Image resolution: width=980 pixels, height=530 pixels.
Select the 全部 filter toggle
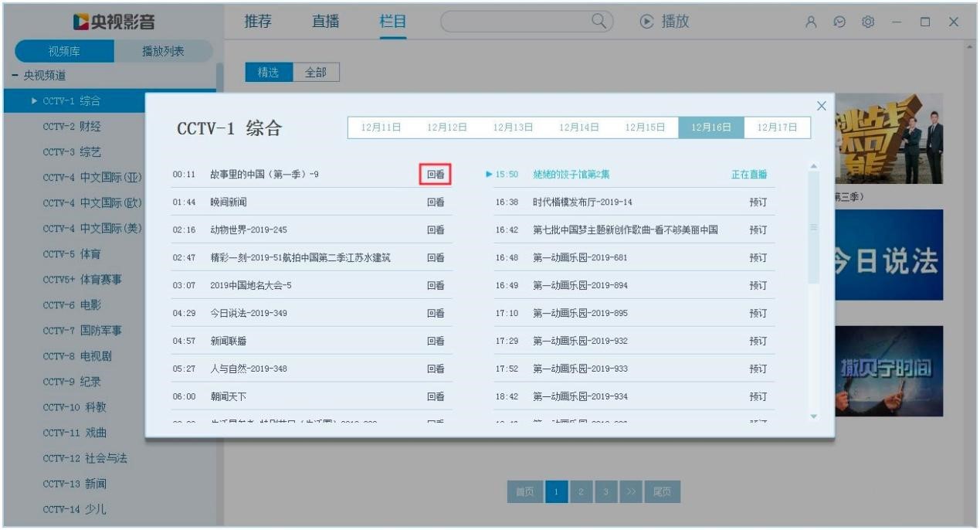(316, 73)
